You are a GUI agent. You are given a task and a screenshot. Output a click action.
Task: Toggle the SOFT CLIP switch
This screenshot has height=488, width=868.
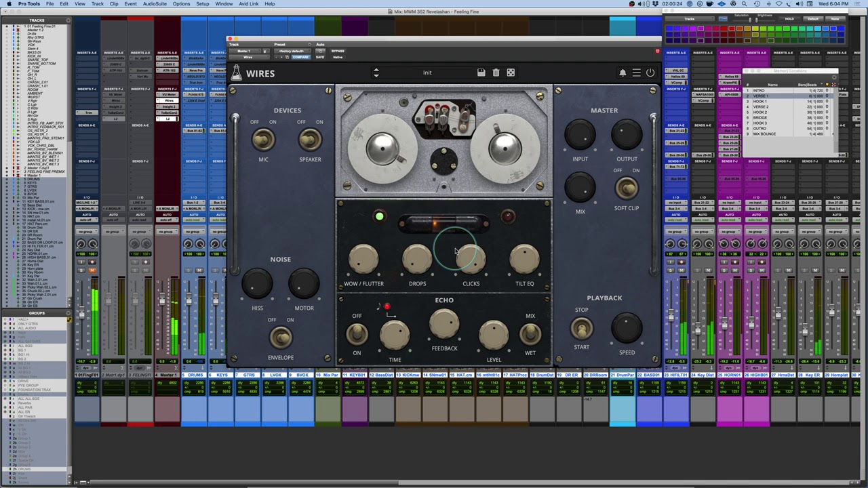(627, 188)
